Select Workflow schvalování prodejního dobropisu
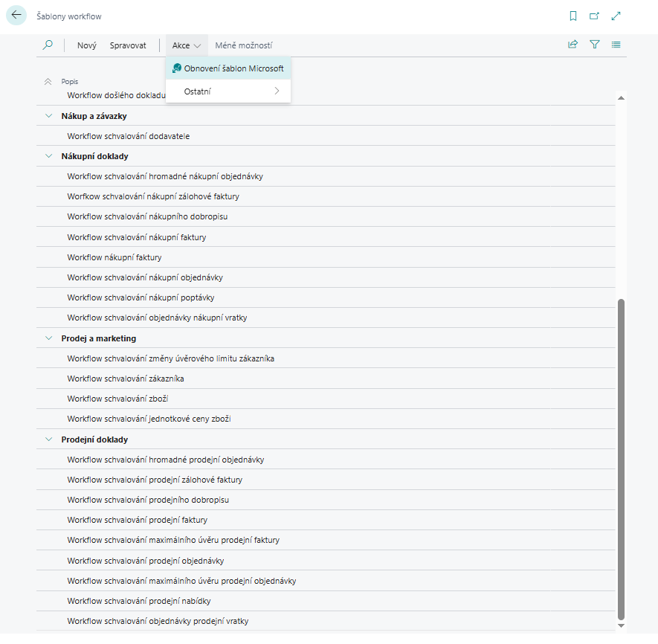Viewport: 658px width, 644px height. (x=326, y=500)
